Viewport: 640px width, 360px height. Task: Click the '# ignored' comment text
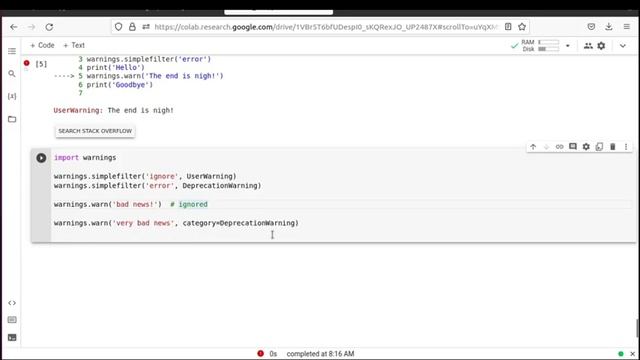[x=189, y=204]
